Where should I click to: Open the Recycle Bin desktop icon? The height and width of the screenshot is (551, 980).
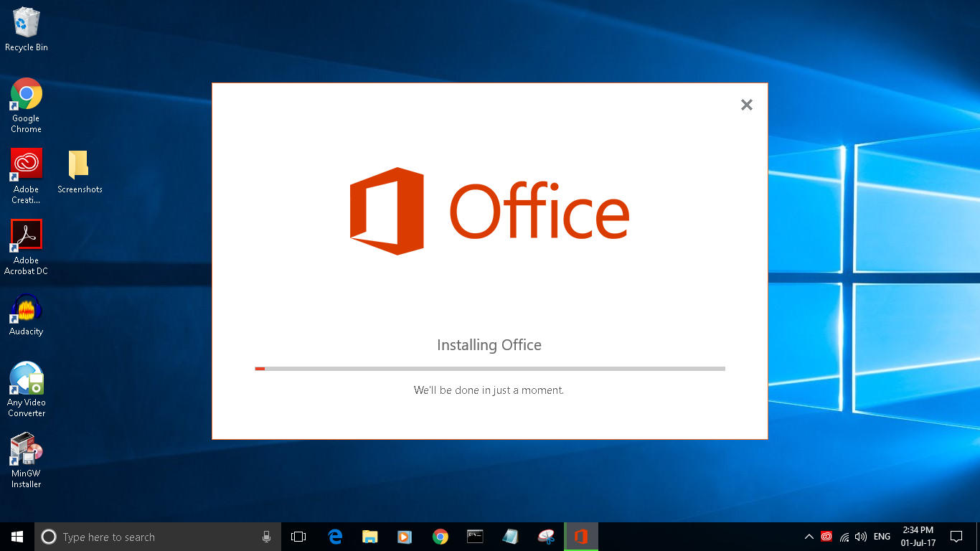click(x=27, y=29)
